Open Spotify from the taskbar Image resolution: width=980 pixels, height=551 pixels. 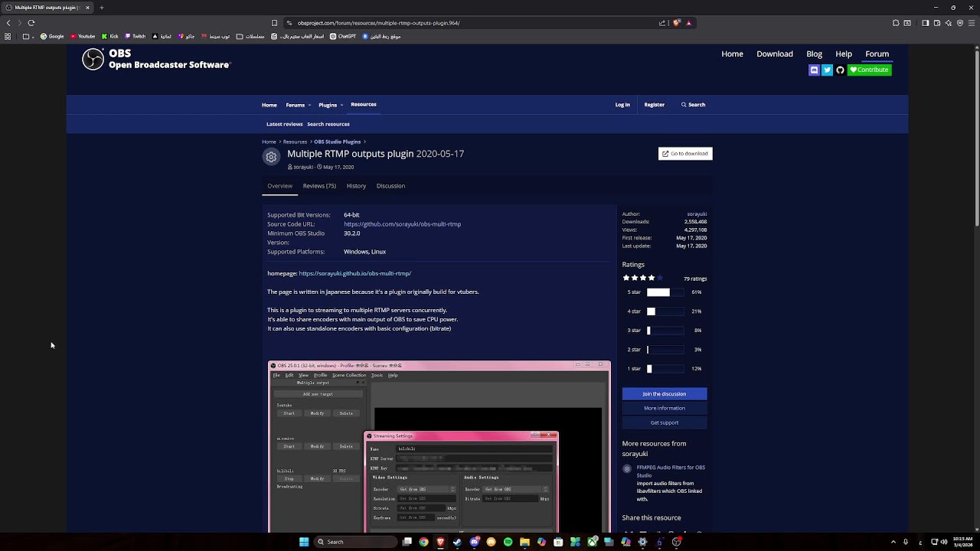click(x=508, y=542)
